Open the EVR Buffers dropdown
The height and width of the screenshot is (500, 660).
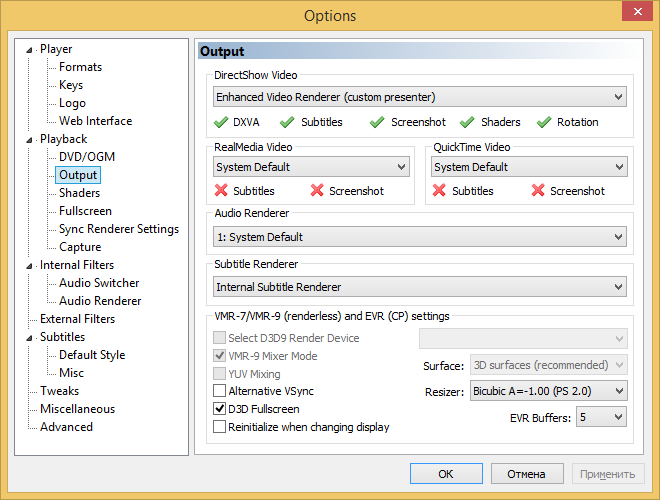coord(601,416)
